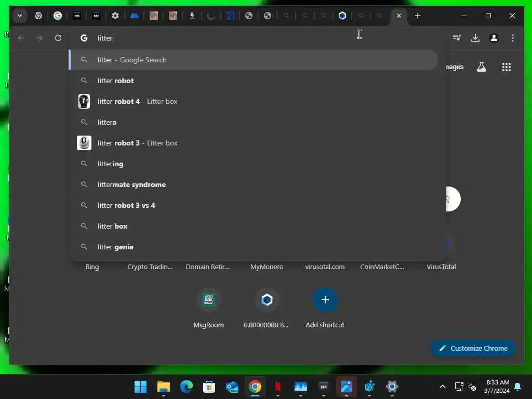Screen dimensions: 532x399
Task: Open the Photos app in taskbar
Action: coord(347,387)
